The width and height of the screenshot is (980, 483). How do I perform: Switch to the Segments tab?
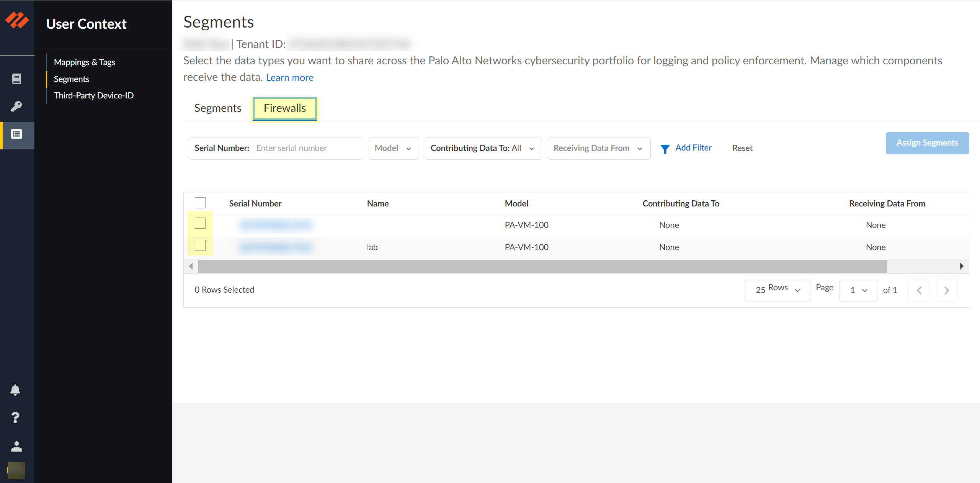(218, 108)
